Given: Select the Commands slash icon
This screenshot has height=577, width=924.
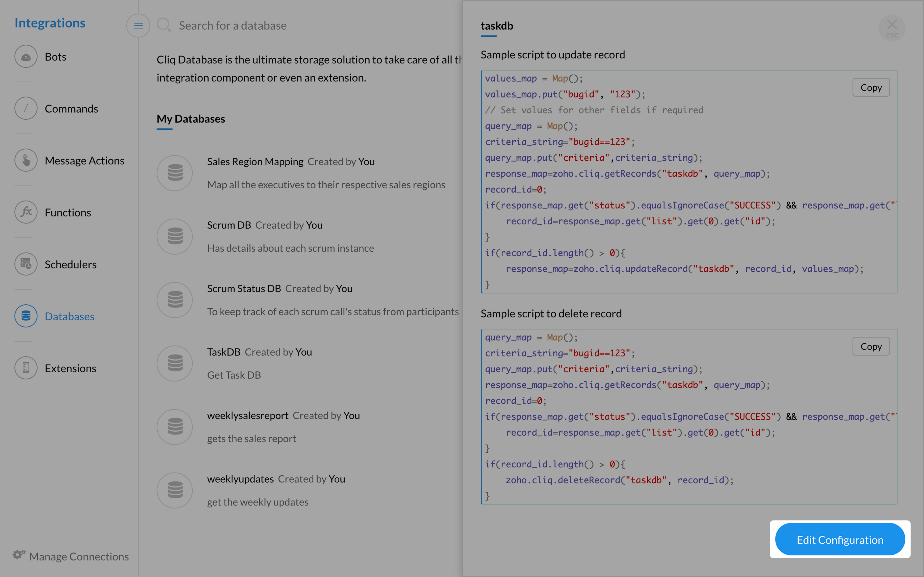Looking at the screenshot, I should point(26,108).
